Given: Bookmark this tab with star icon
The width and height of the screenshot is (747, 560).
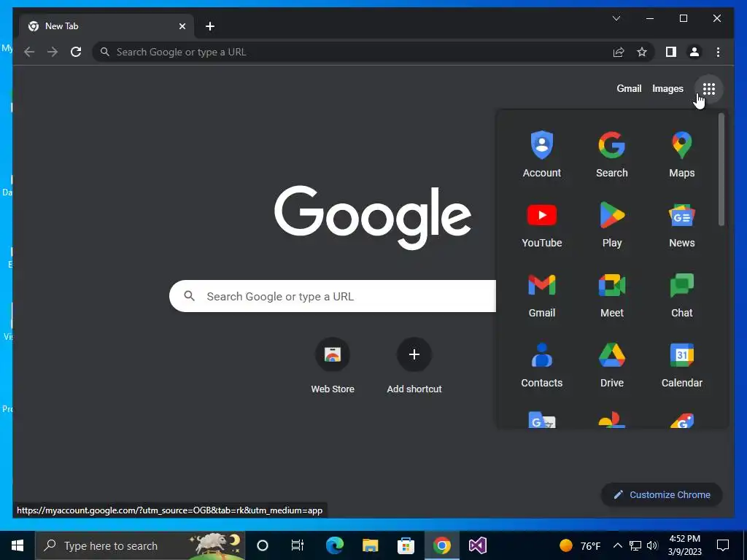Looking at the screenshot, I should tap(642, 52).
